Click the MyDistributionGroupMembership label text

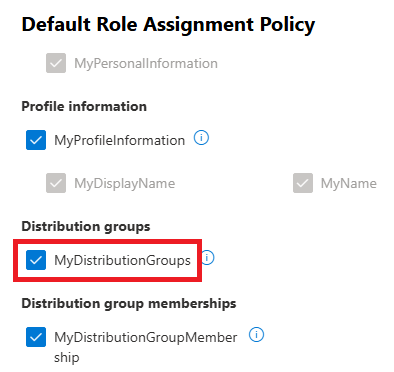[146, 347]
